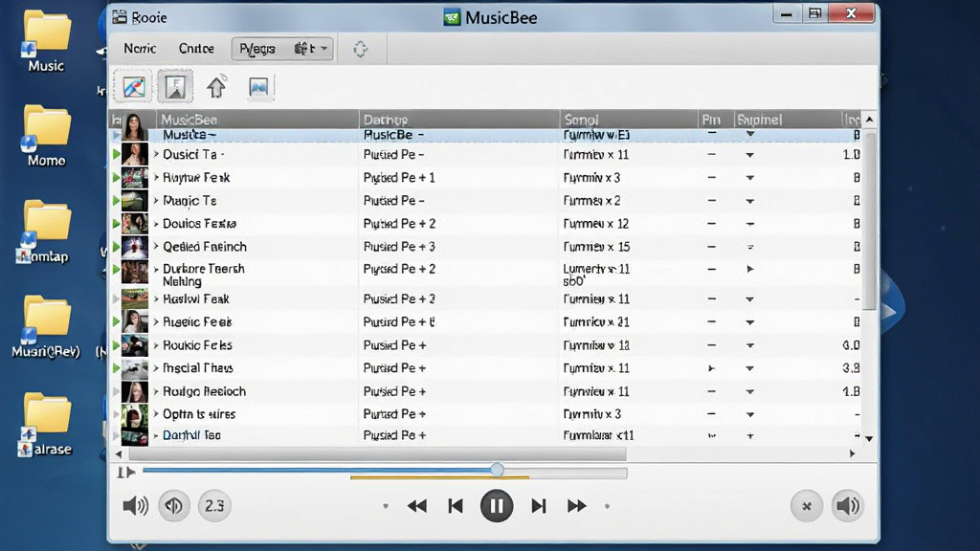Viewport: 980px width, 551px height.
Task: Click the green play marker of Dusici Ta
Action: click(x=116, y=154)
